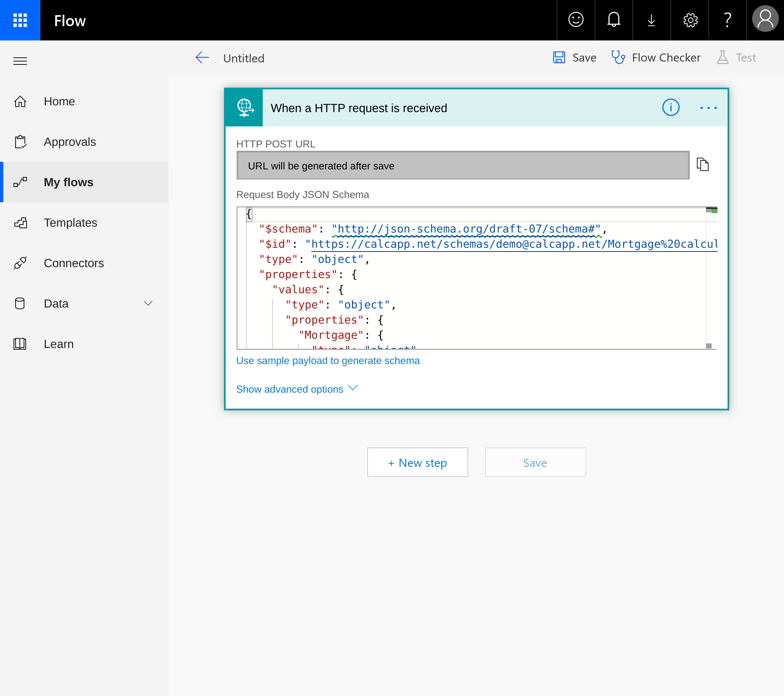Viewport: 784px width, 696px height.
Task: Click Use sample payload to generate schema
Action: pyautogui.click(x=328, y=361)
